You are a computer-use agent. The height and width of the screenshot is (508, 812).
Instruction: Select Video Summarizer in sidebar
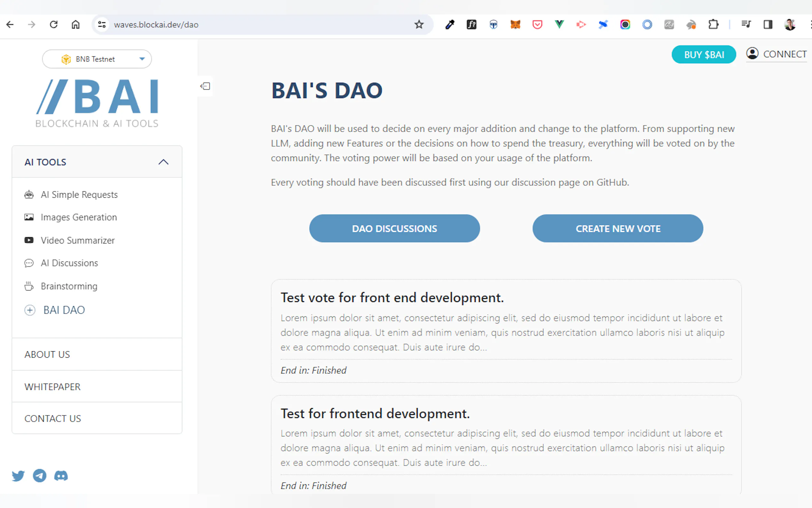78,241
